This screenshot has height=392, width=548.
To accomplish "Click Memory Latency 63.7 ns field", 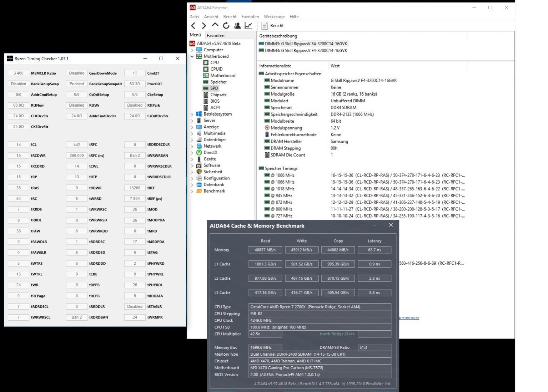I will pos(374,250).
